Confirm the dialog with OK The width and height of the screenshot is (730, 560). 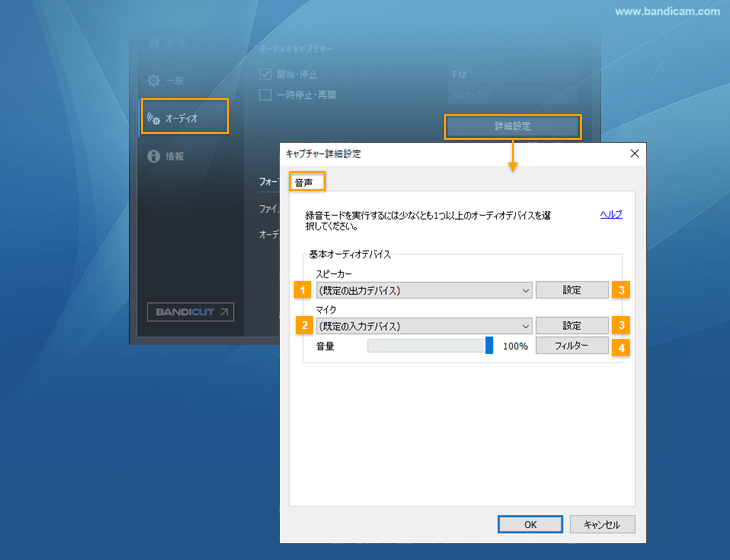pos(530,524)
